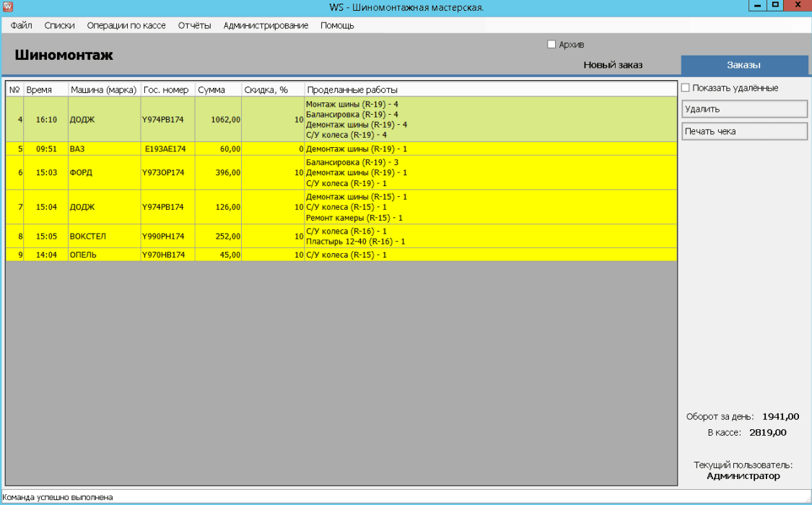Image resolution: width=812 pixels, height=505 pixels.
Task: Open the Файл menu
Action: click(22, 25)
